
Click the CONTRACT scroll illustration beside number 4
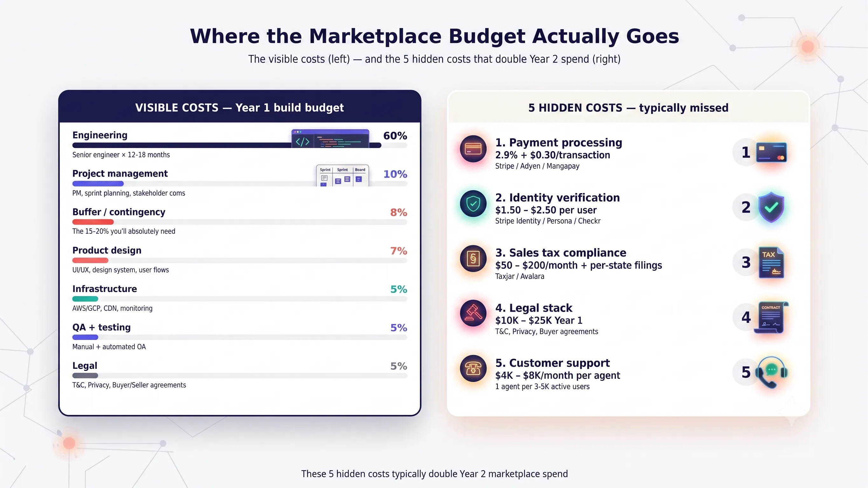tap(771, 317)
